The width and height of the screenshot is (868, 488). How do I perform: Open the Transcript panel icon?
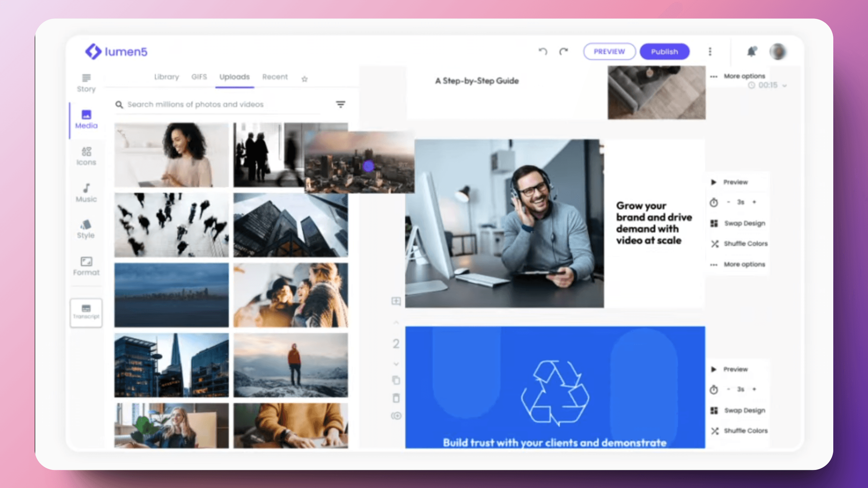[x=86, y=311]
